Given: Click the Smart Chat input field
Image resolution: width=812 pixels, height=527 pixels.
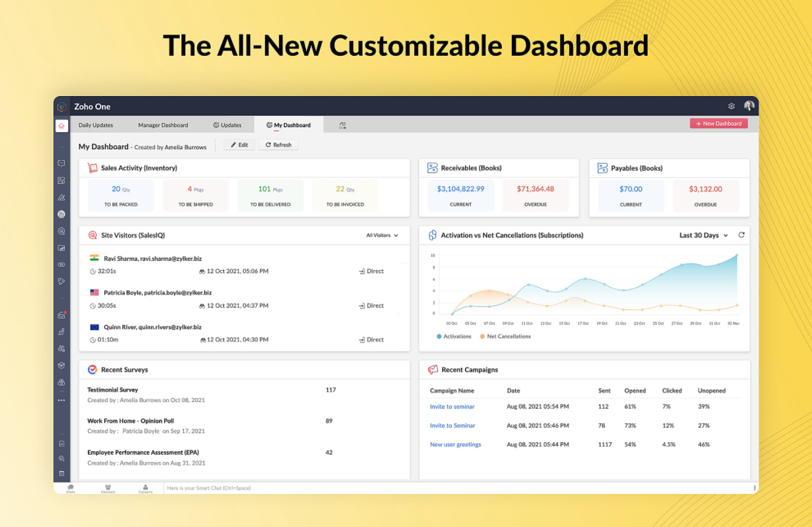Looking at the screenshot, I should (394, 488).
